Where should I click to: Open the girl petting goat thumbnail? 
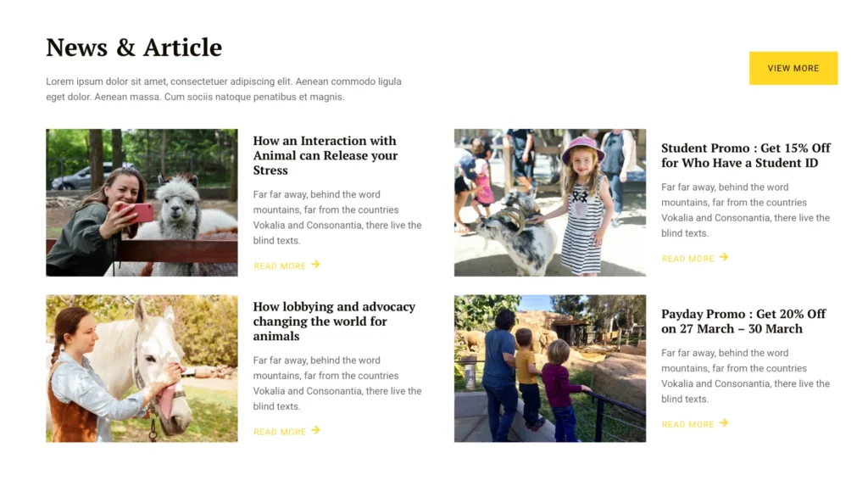[x=549, y=203]
